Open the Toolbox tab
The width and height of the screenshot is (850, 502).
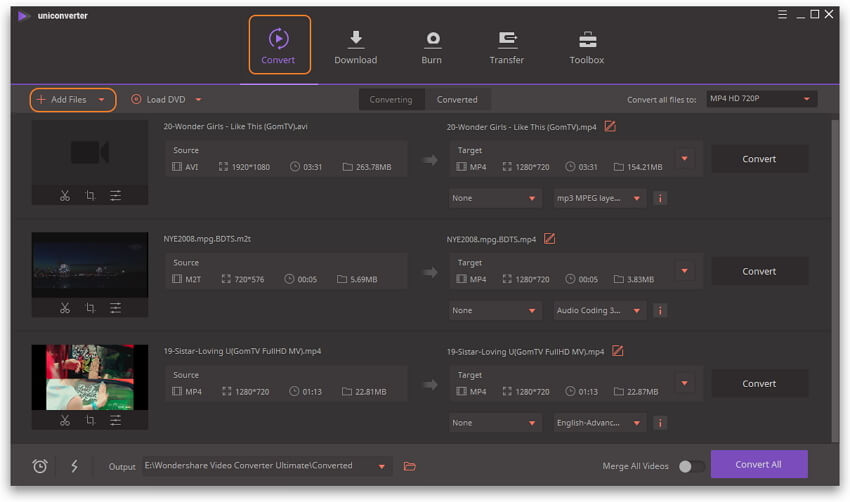click(587, 47)
